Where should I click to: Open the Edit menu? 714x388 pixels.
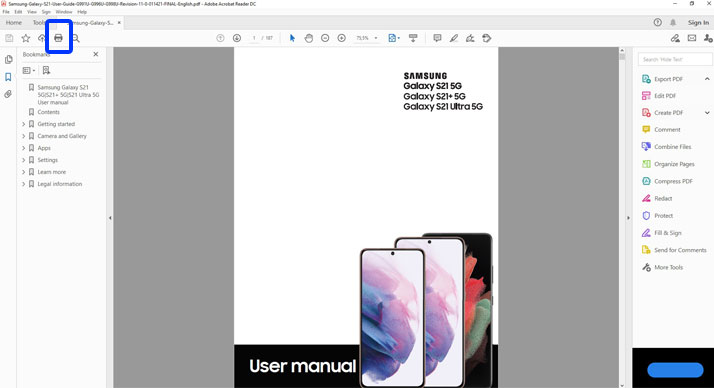pyautogui.click(x=18, y=12)
